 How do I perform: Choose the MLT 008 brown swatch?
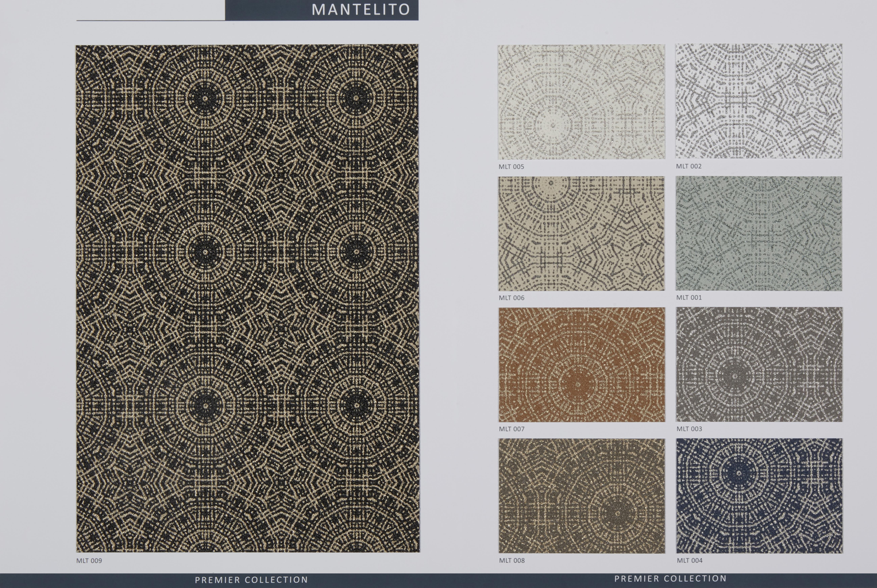coord(582,496)
